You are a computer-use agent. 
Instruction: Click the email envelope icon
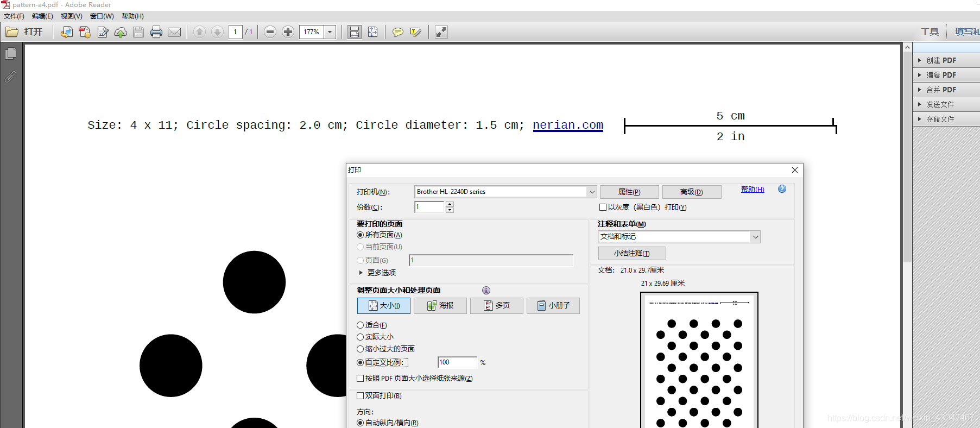[174, 32]
